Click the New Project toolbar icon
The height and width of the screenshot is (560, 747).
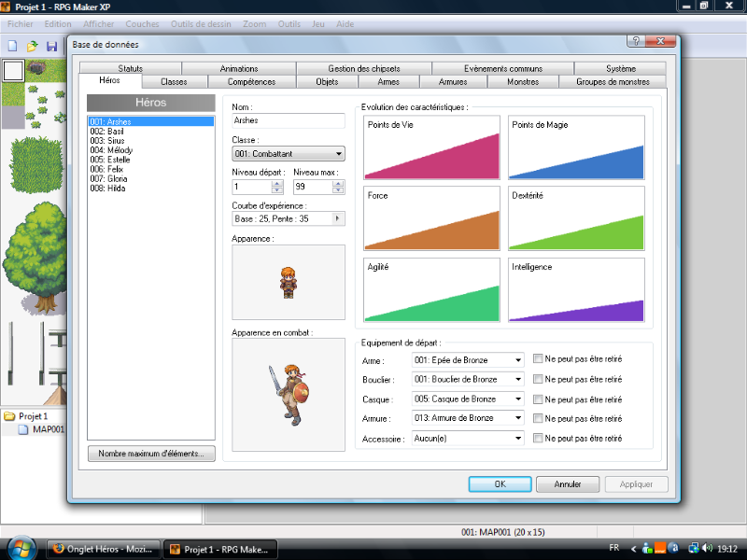pyautogui.click(x=12, y=45)
